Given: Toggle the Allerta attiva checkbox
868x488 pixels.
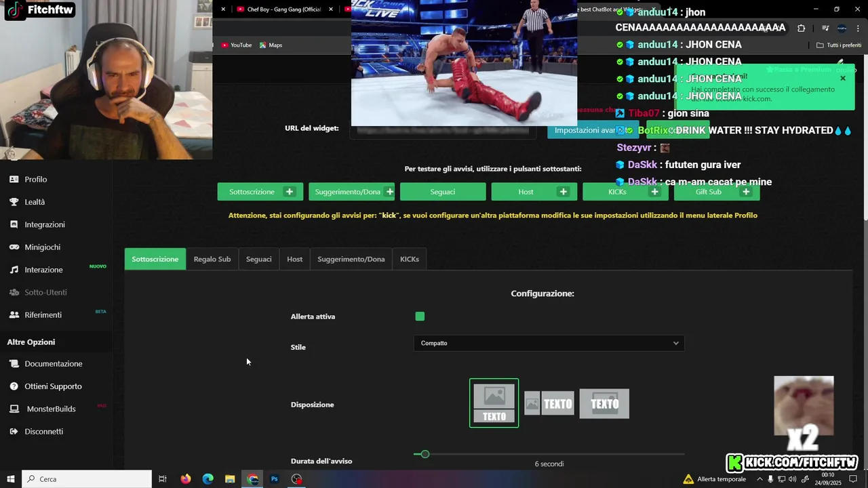Looking at the screenshot, I should pos(420,317).
